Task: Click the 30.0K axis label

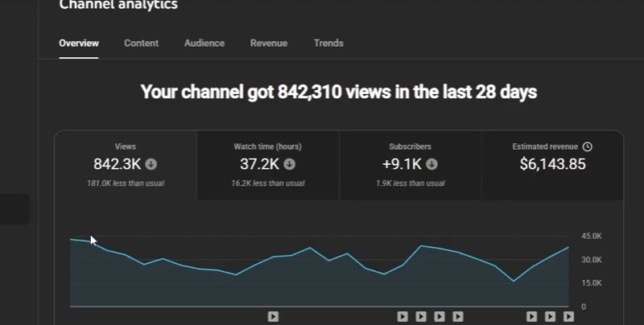Action: (592, 259)
